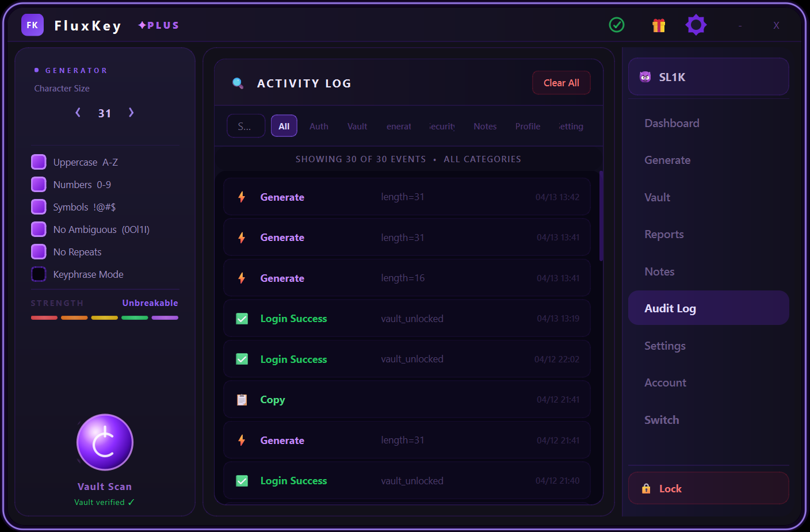
Task: Switch to the Vault filter tab
Action: pyautogui.click(x=357, y=127)
